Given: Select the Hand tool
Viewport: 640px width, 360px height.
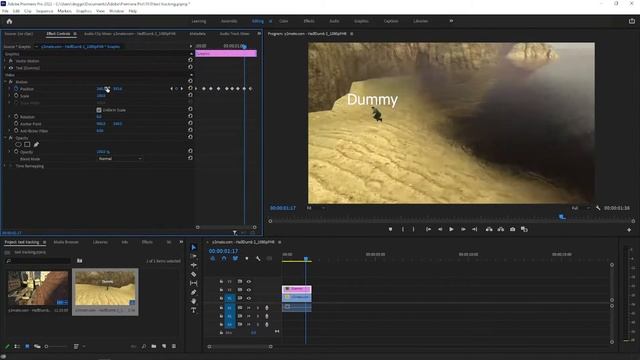Looking at the screenshot, I should [193, 301].
